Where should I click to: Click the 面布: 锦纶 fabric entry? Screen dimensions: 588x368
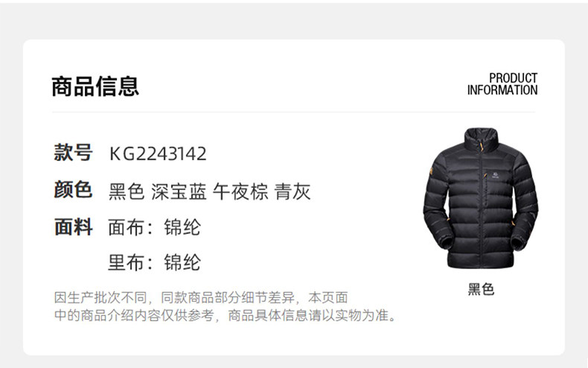click(155, 227)
